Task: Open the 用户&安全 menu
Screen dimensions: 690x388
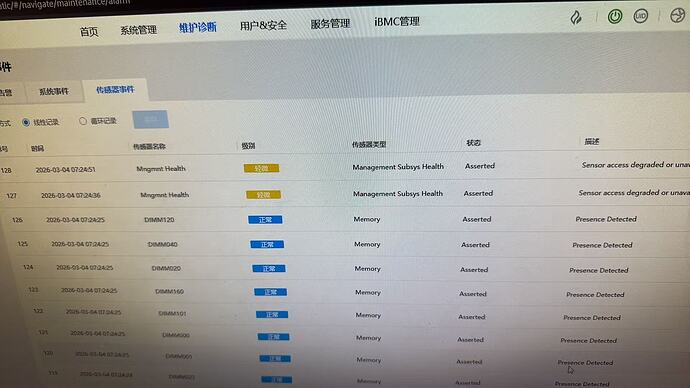Action: tap(263, 26)
